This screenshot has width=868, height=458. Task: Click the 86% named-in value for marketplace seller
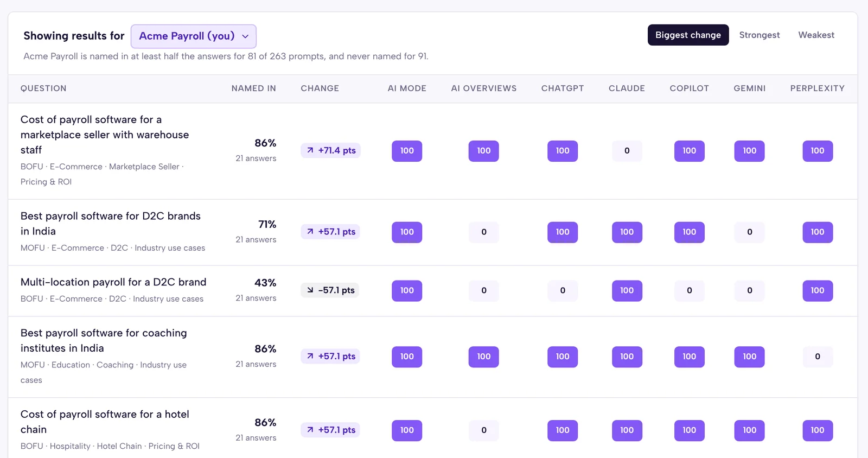coord(265,143)
